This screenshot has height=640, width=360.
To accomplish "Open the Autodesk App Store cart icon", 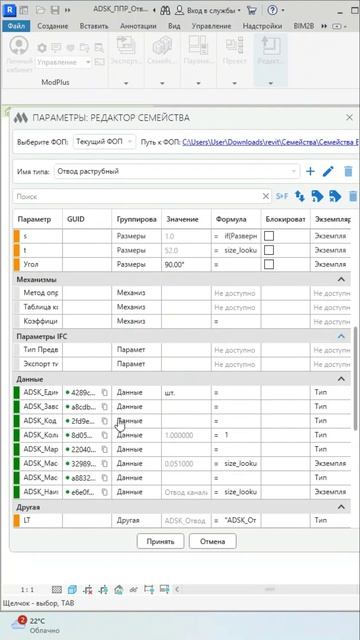I will coord(253,10).
